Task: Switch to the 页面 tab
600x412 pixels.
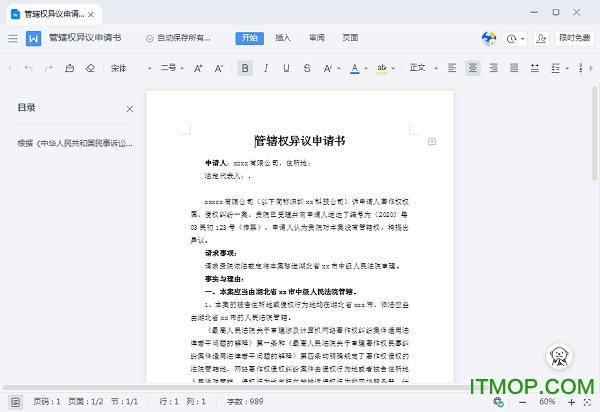Action: pyautogui.click(x=350, y=38)
